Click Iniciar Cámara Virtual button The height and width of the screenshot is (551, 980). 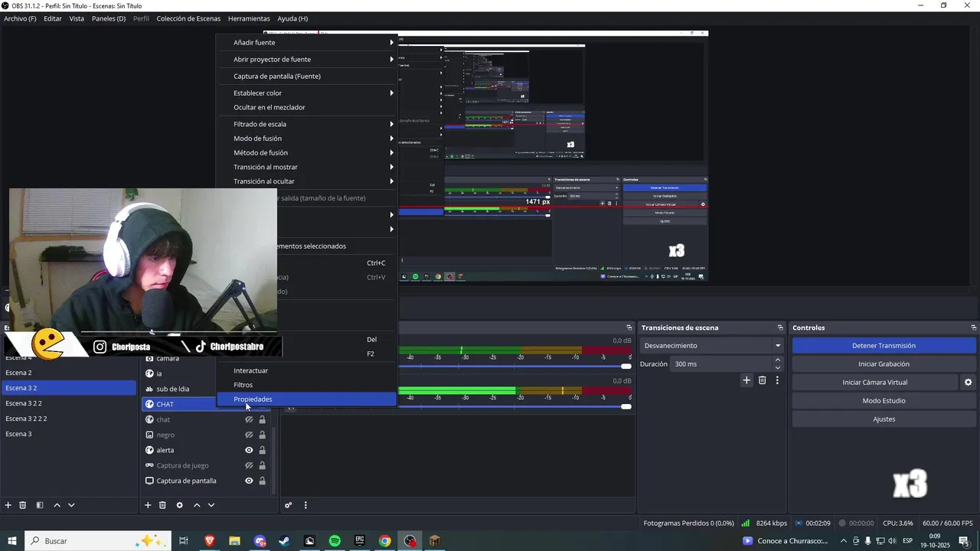[x=875, y=383]
